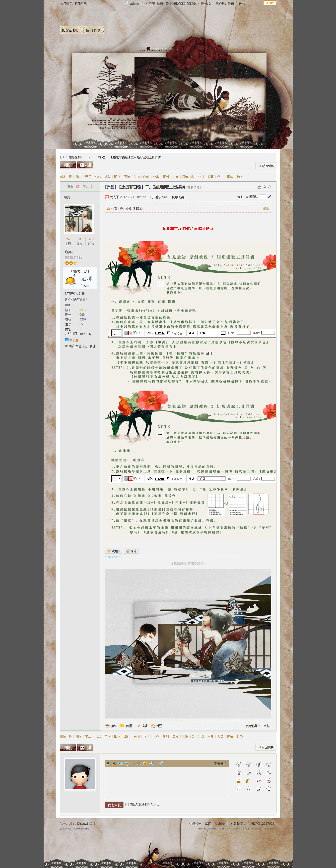Click author 阿言 avatar thumbnail

pyautogui.click(x=79, y=219)
